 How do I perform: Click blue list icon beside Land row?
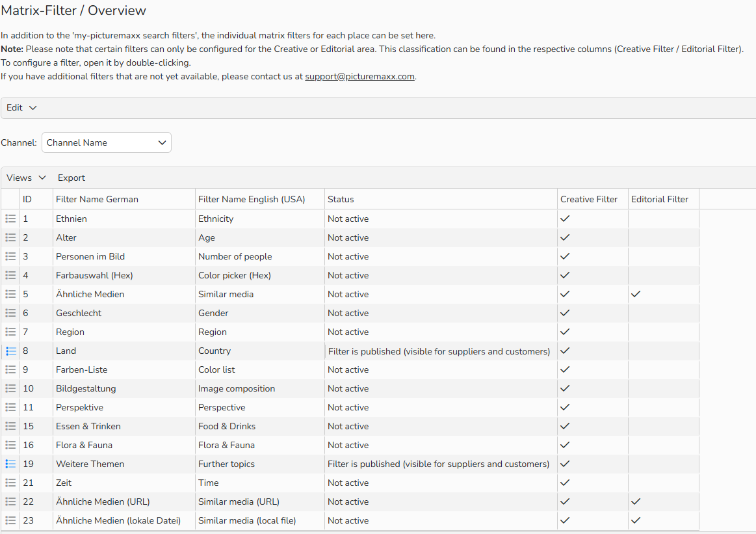click(x=10, y=351)
